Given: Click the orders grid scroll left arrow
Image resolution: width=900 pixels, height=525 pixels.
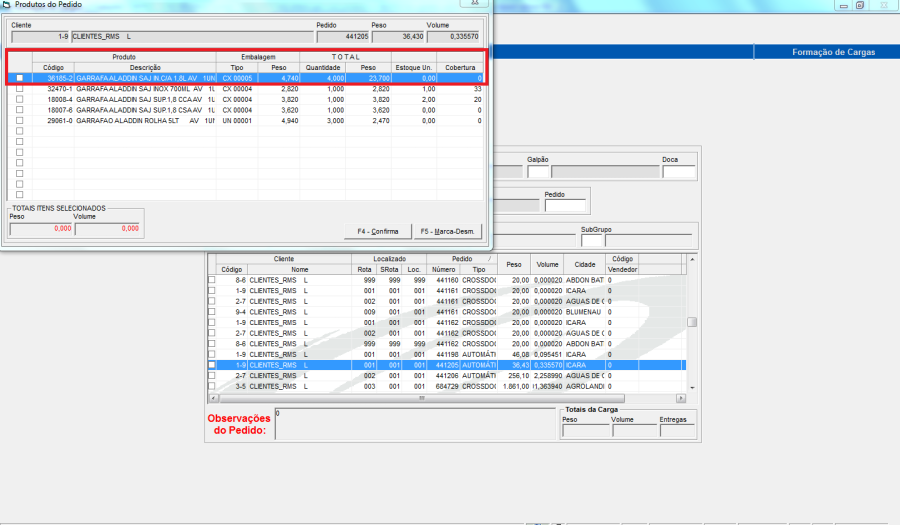Looking at the screenshot, I should click(x=213, y=398).
